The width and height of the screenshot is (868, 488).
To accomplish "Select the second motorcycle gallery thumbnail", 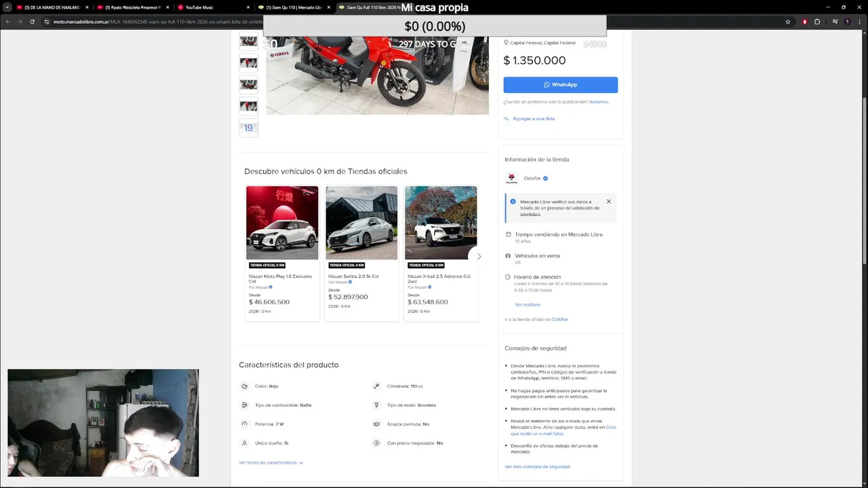I will [x=248, y=62].
